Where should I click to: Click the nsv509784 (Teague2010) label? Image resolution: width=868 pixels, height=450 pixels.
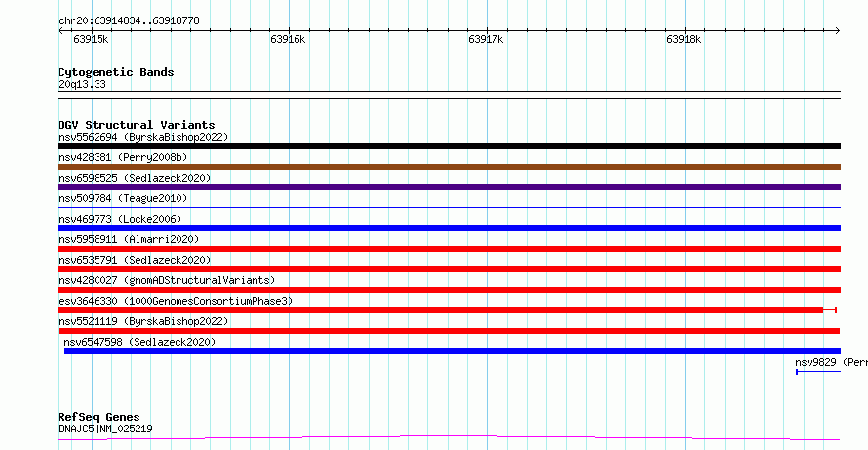(123, 198)
